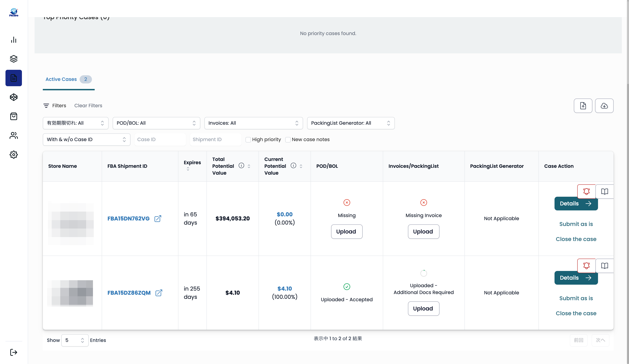Open Details for FBA15DN762VG

click(x=576, y=204)
